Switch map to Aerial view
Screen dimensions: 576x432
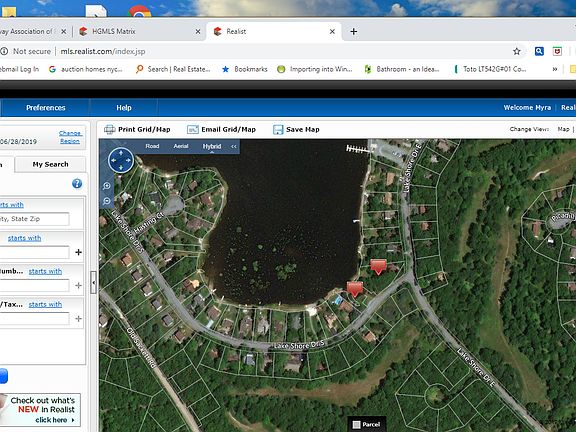(x=181, y=146)
